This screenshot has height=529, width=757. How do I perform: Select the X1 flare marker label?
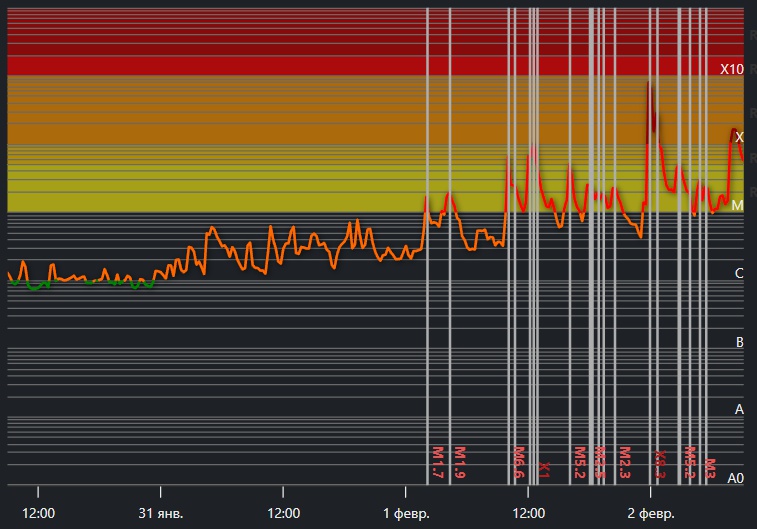tap(544, 468)
